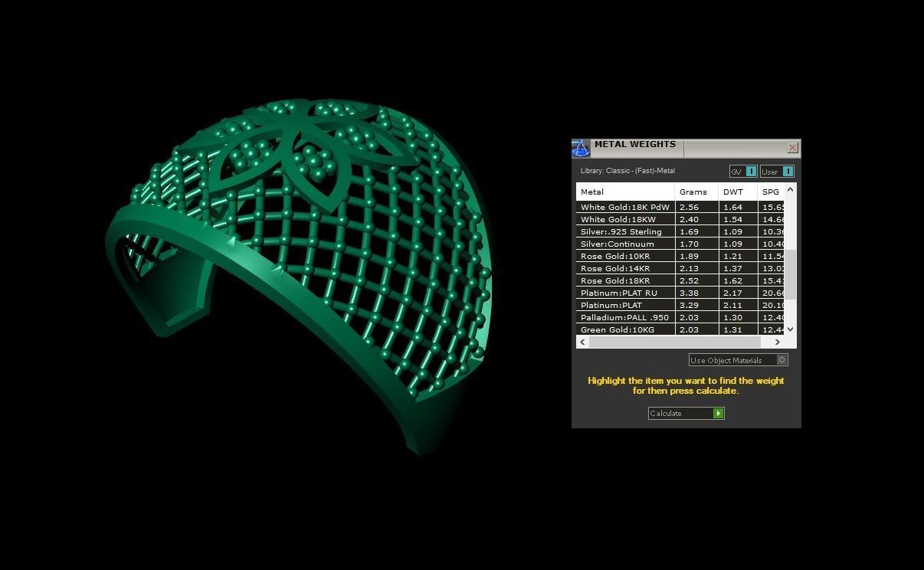The height and width of the screenshot is (570, 924).
Task: Click the horizontal scroll right arrow
Action: pyautogui.click(x=778, y=342)
